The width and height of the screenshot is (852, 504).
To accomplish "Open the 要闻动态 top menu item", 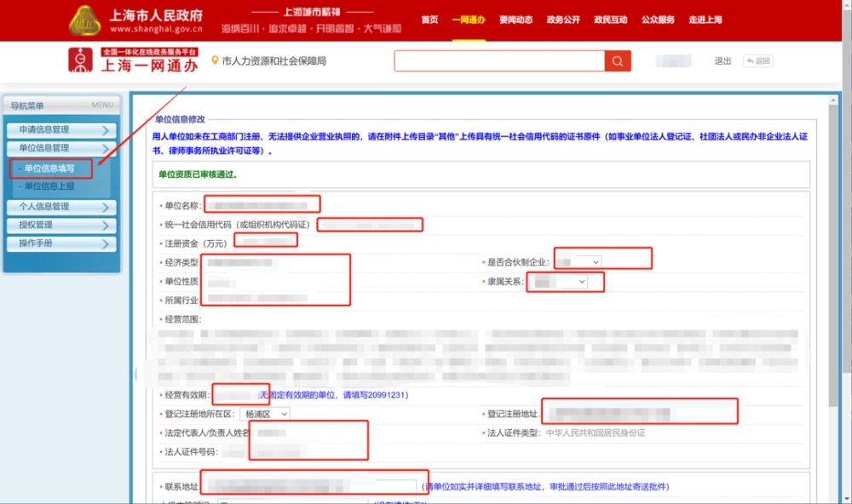I will (515, 20).
